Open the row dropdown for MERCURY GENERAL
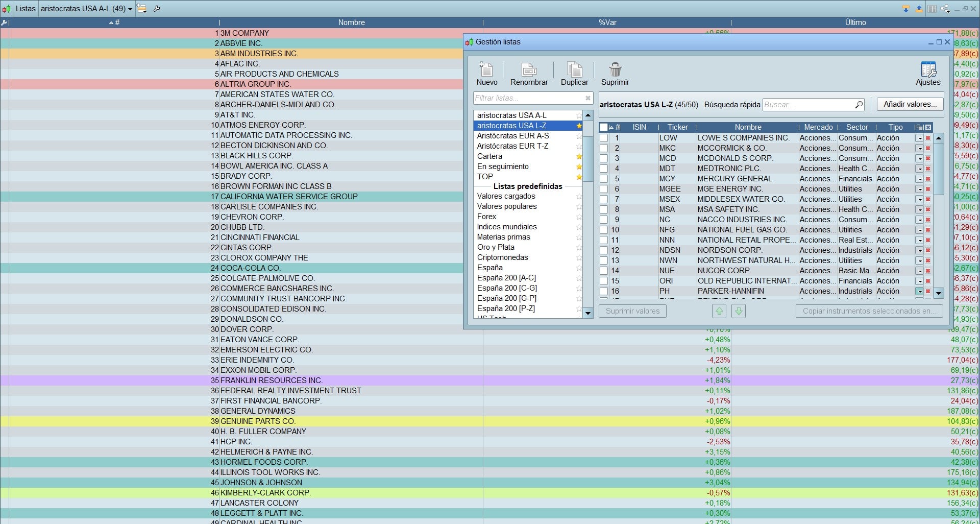This screenshot has width=980, height=524. tap(919, 179)
